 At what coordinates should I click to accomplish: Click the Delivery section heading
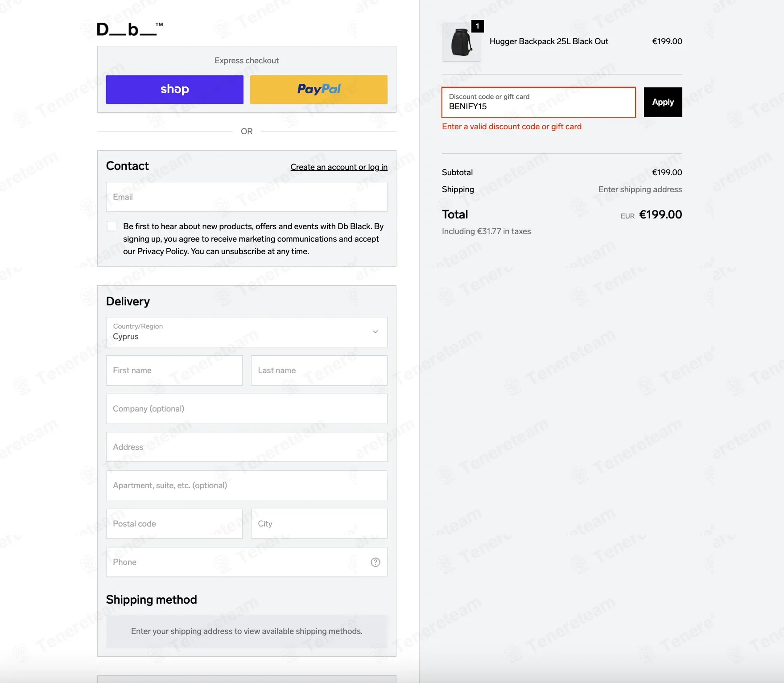click(x=128, y=302)
